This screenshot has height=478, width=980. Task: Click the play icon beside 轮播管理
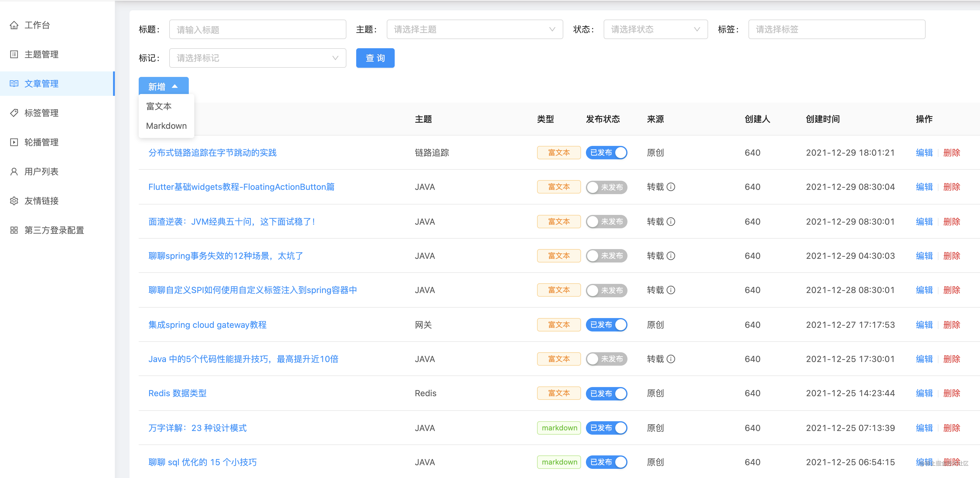[x=14, y=142]
